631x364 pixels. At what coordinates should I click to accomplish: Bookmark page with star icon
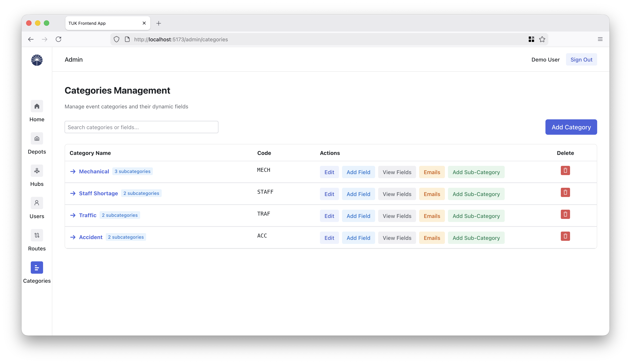[x=542, y=39]
